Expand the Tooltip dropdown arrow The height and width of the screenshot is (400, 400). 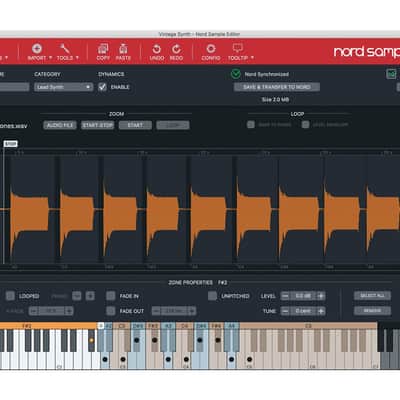[x=252, y=58]
